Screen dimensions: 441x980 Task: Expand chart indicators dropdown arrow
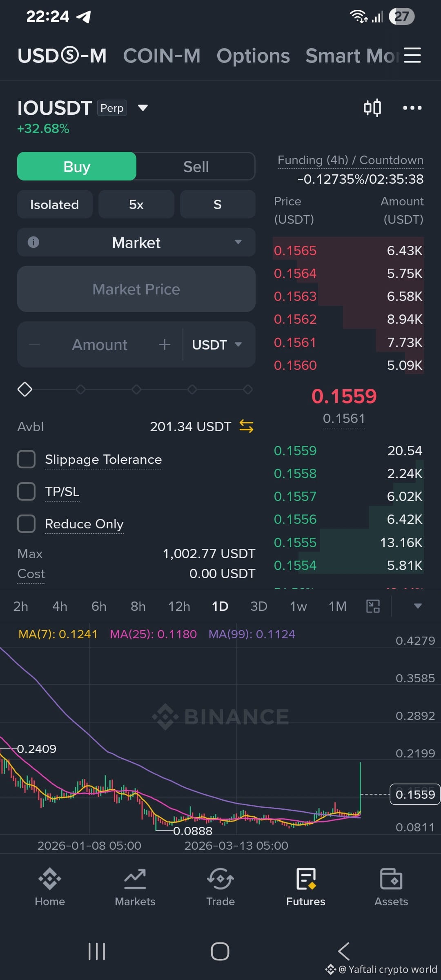pos(417,606)
